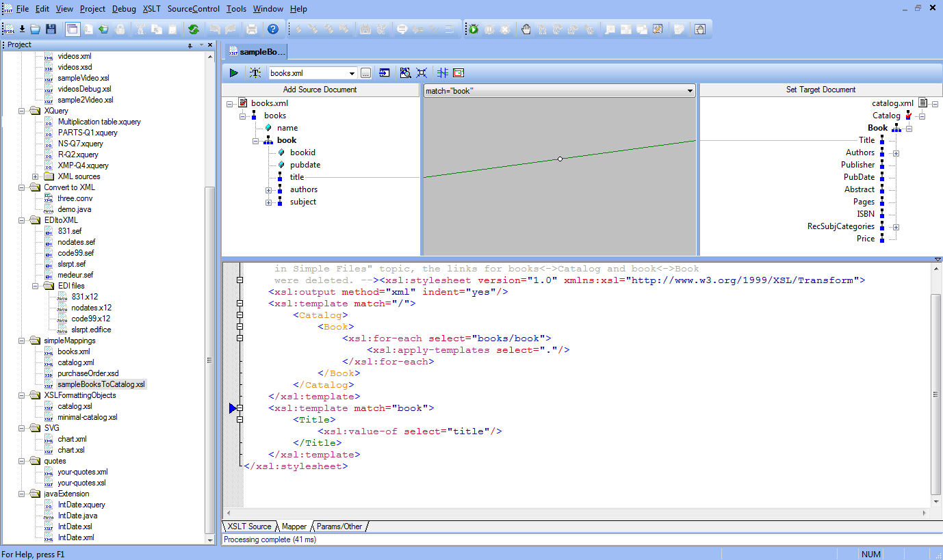This screenshot has width=943, height=560.
Task: Click the Project panel vertical scrollbar thumb
Action: tap(210, 360)
